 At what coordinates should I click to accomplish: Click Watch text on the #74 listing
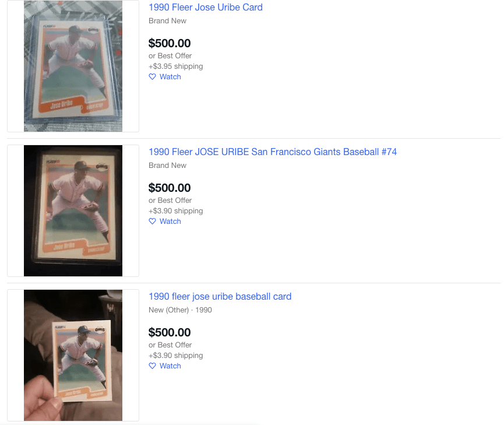[170, 222]
